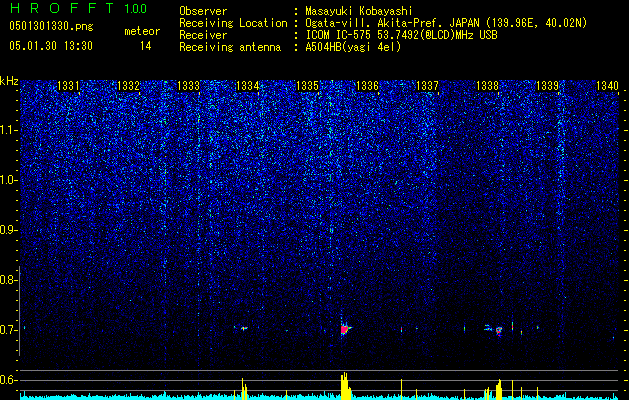Click the 1338 time marker
Screen dimensions: 629x400
[x=487, y=85]
